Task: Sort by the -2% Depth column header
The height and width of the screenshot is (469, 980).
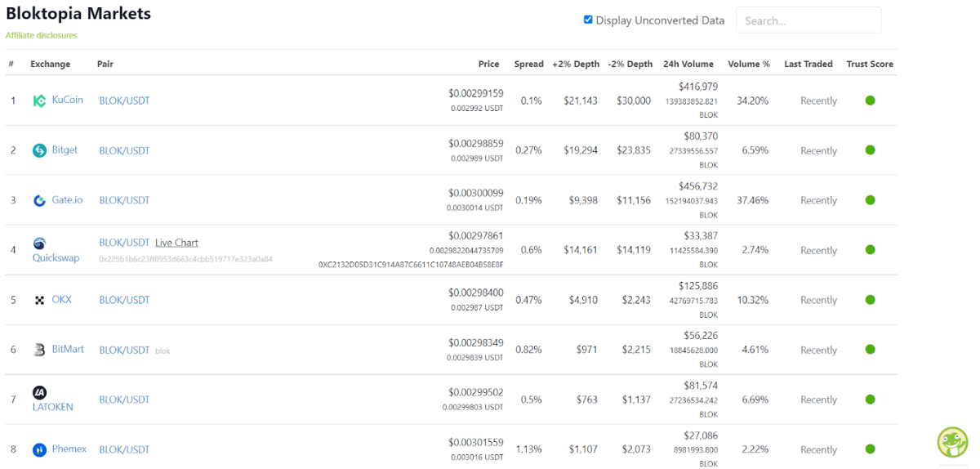Action: point(630,64)
